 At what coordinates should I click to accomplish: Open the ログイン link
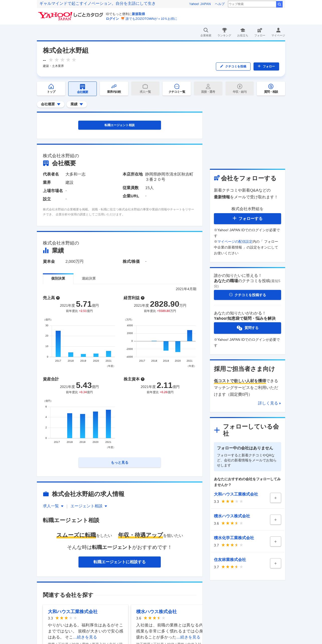pos(112,19)
